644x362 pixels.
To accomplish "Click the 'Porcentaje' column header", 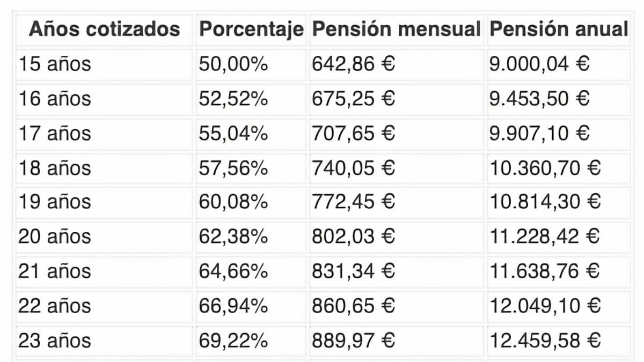I will coord(251,29).
